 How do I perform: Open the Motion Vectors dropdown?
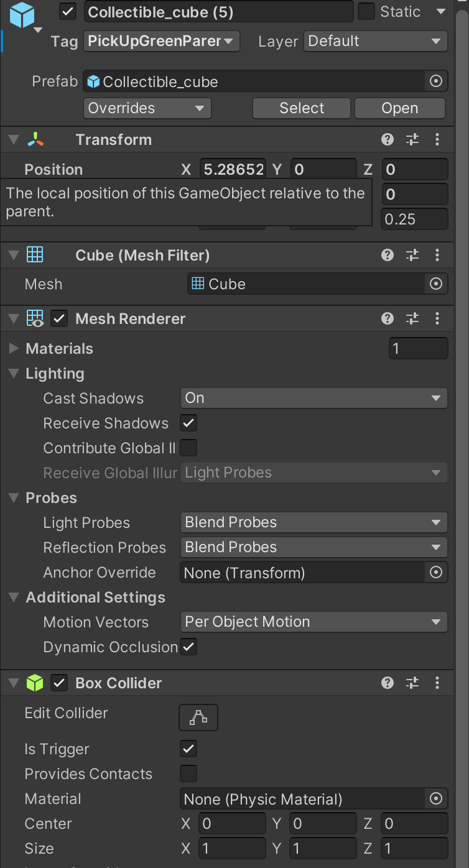tap(313, 622)
